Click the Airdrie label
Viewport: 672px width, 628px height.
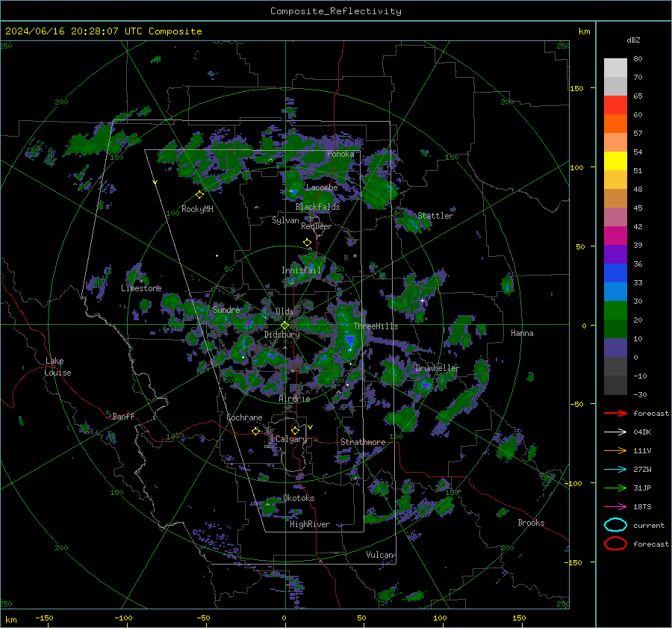pyautogui.click(x=294, y=399)
